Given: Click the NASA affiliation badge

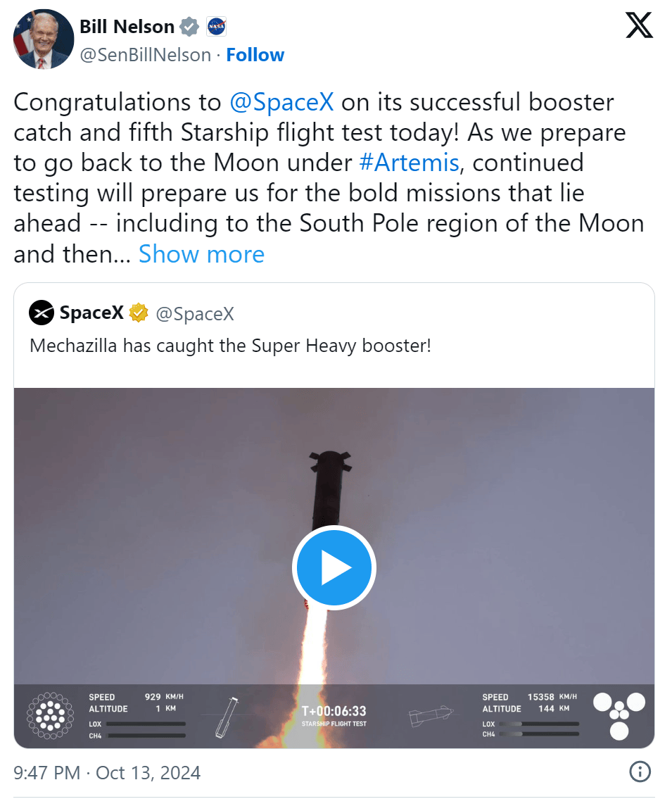Looking at the screenshot, I should coord(216,27).
